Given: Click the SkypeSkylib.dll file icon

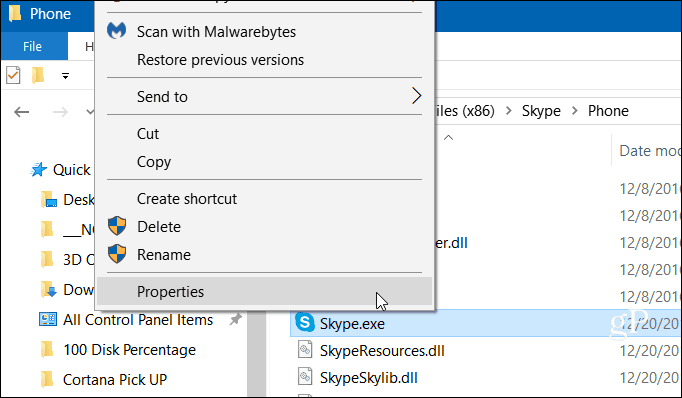Looking at the screenshot, I should coord(305,377).
